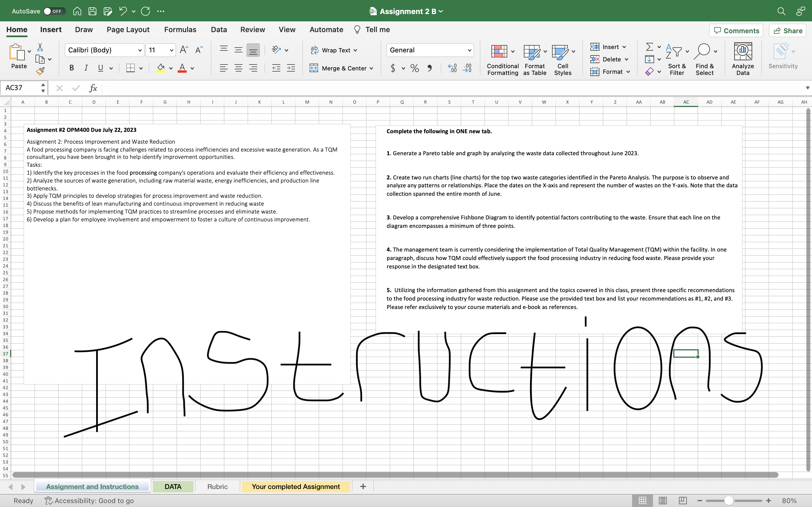Click Decrease Decimal

(x=467, y=68)
